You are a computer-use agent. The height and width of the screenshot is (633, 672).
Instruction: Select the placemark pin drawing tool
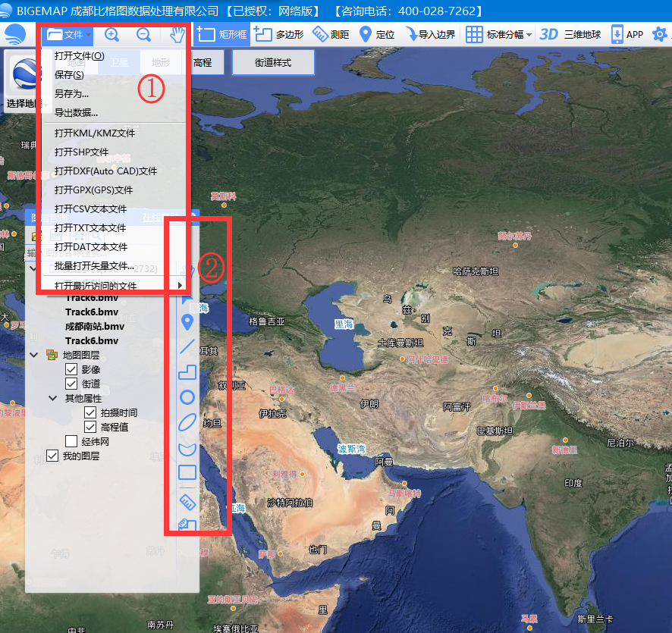(187, 322)
